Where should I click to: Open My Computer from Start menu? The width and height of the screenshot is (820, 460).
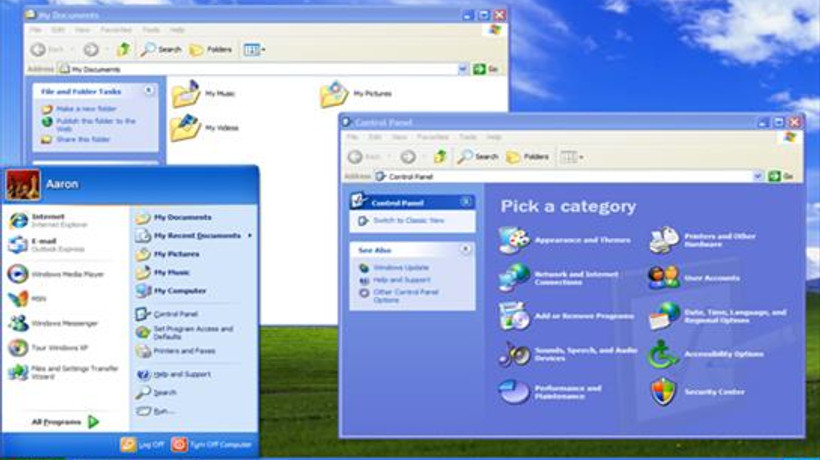pyautogui.click(x=171, y=291)
